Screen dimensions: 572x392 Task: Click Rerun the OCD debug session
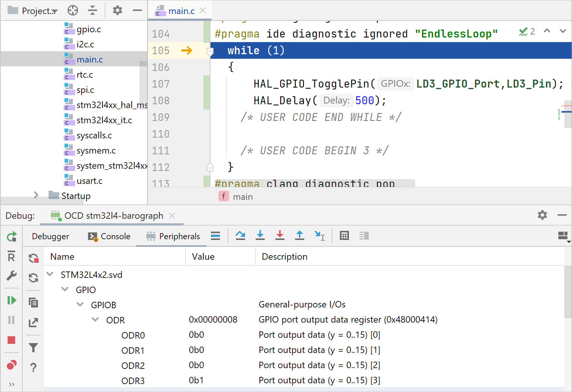(x=11, y=236)
